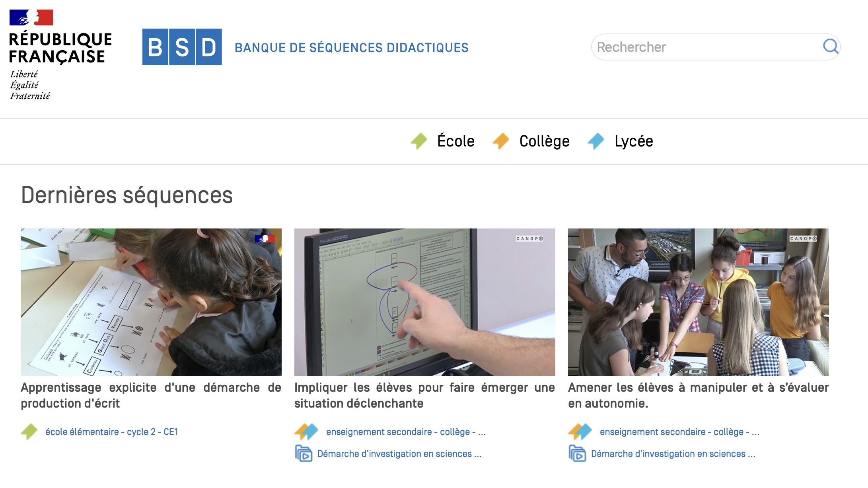Open école élémentaire - cycle 2 - CE1 link

[111, 432]
